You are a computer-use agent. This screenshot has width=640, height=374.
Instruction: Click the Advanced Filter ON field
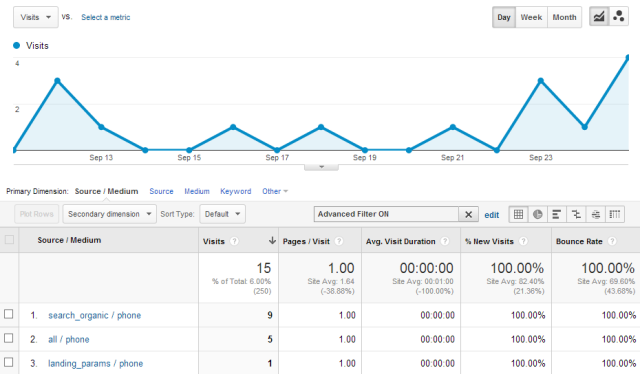[x=387, y=214]
